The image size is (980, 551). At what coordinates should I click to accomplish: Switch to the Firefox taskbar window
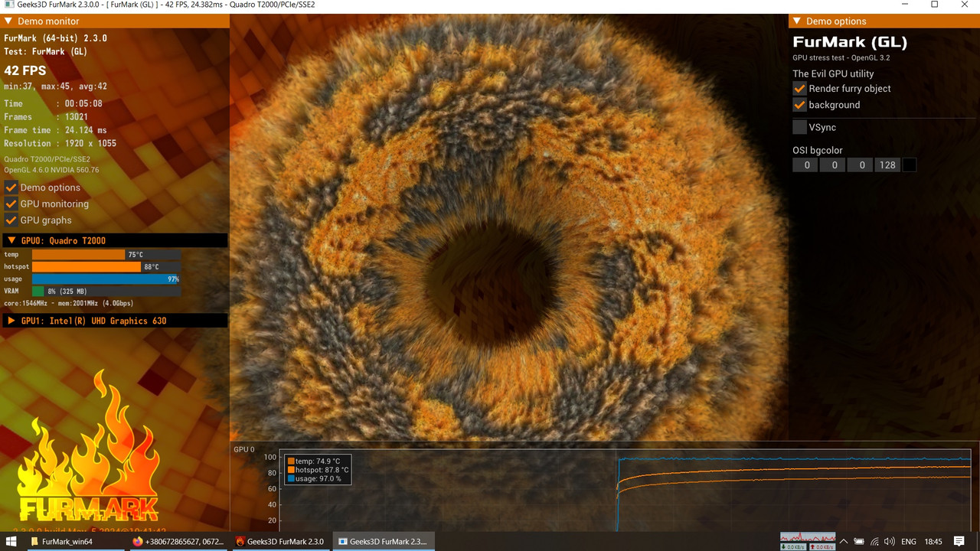[178, 541]
